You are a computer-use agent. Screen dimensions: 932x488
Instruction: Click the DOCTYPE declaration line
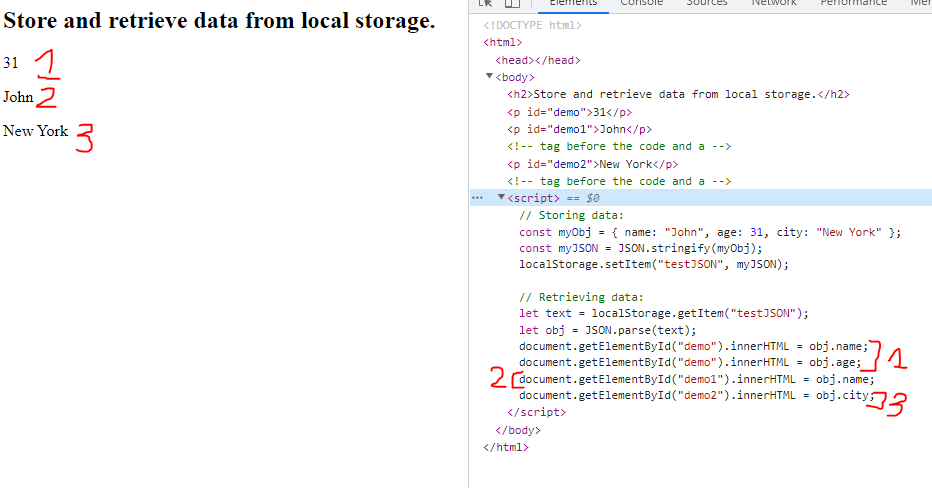[x=531, y=25]
